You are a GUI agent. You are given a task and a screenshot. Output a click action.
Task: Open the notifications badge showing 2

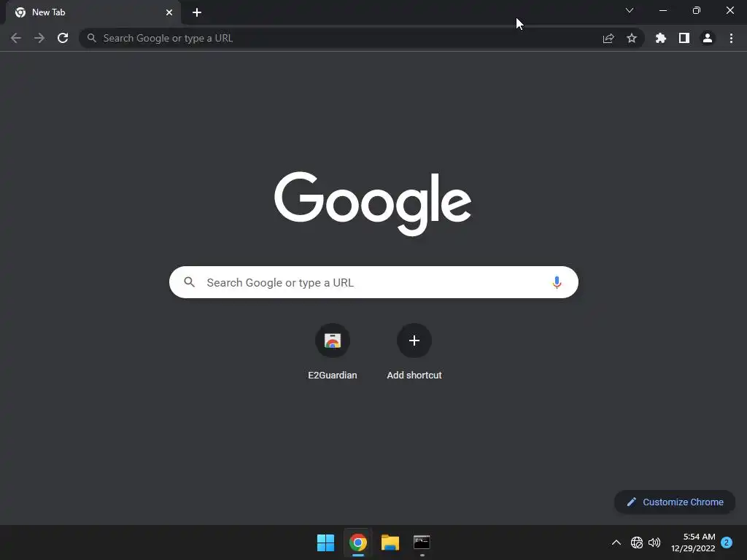click(727, 542)
